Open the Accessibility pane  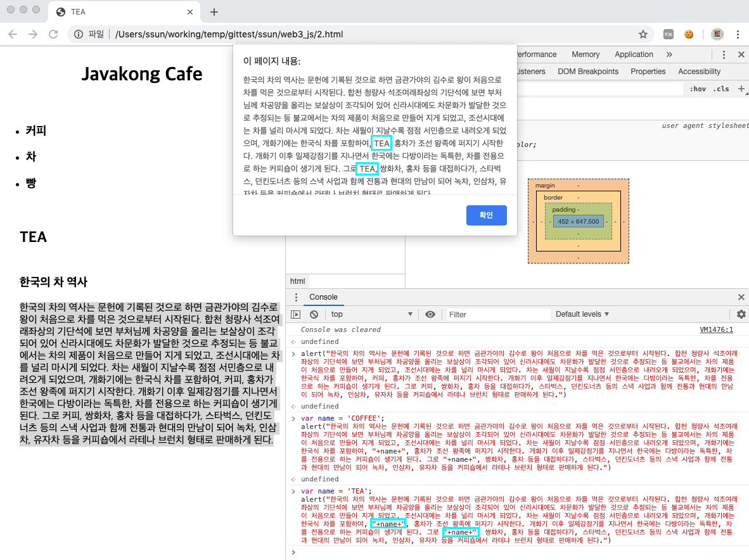[x=699, y=72]
